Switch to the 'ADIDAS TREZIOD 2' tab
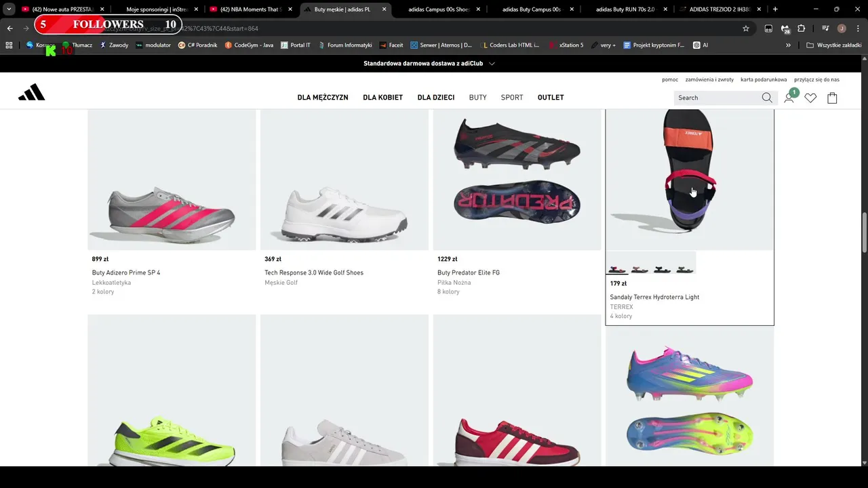This screenshot has height=488, width=868. click(720, 9)
